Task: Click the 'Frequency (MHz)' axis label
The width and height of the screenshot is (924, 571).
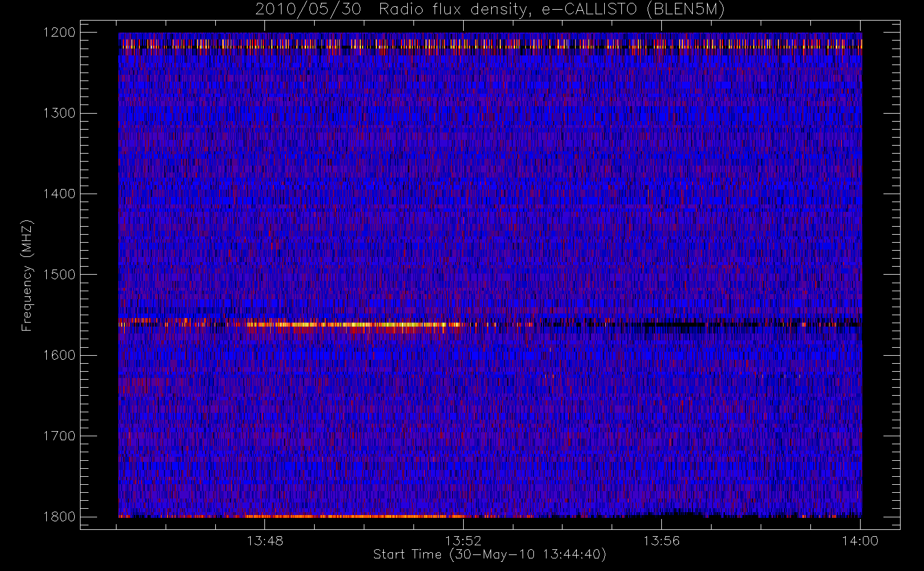Action: pos(27,275)
